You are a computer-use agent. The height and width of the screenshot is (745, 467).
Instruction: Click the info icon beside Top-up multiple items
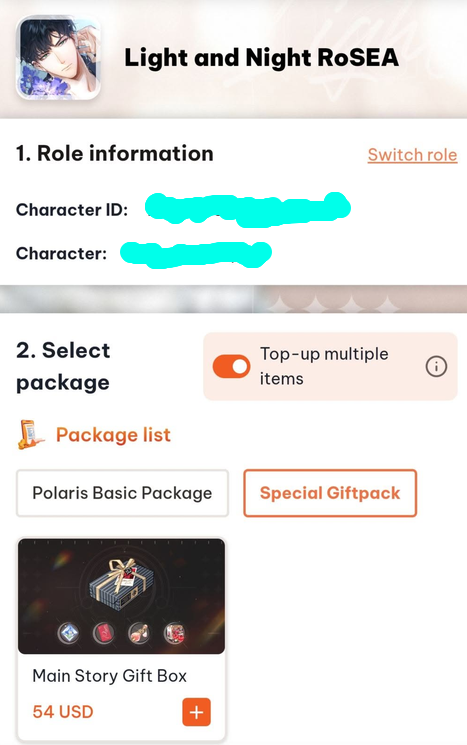(436, 366)
